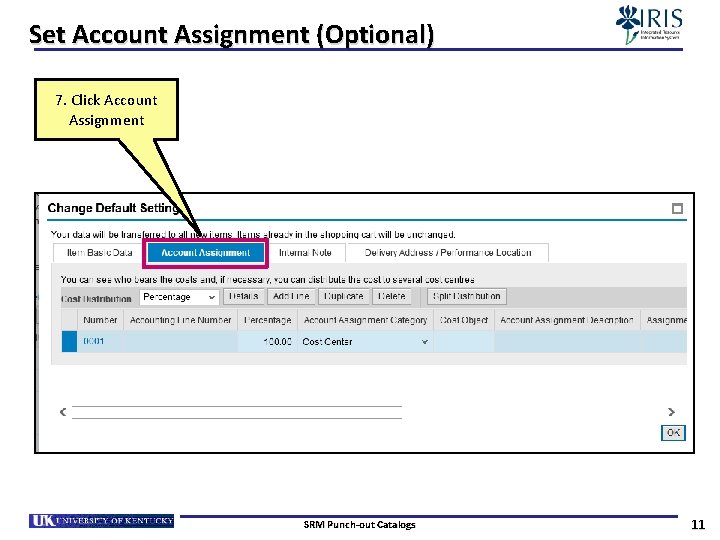720x540 pixels.
Task: Click the Add Line button
Action: tap(291, 296)
